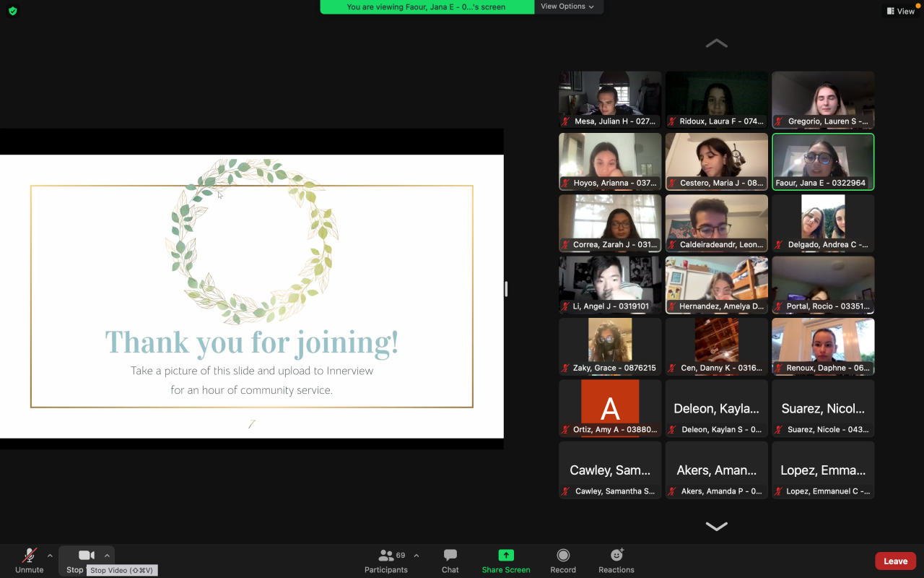Select Cestero, Maria J video tile

[717, 162]
